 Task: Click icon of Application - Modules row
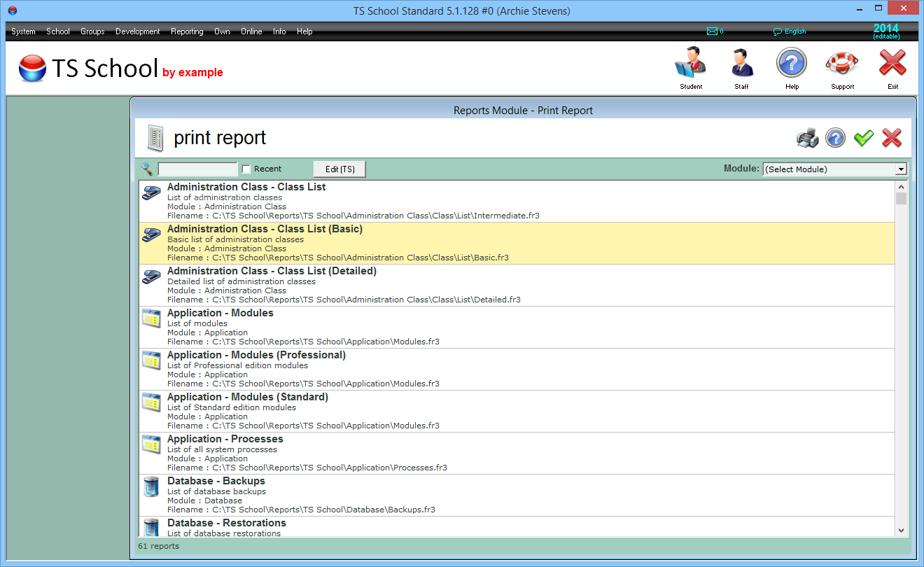click(x=151, y=318)
